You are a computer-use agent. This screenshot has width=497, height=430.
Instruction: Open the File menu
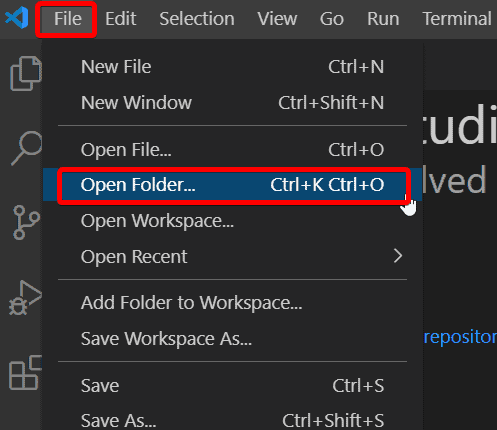(x=68, y=19)
